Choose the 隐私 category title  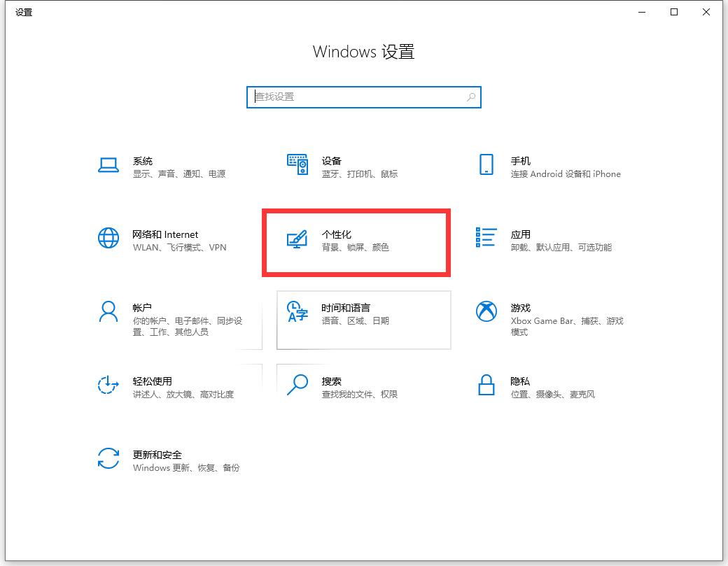click(520, 381)
